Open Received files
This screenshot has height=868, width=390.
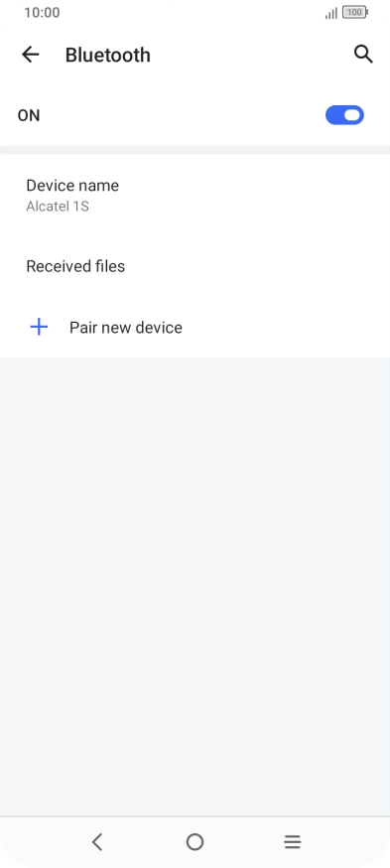click(195, 266)
